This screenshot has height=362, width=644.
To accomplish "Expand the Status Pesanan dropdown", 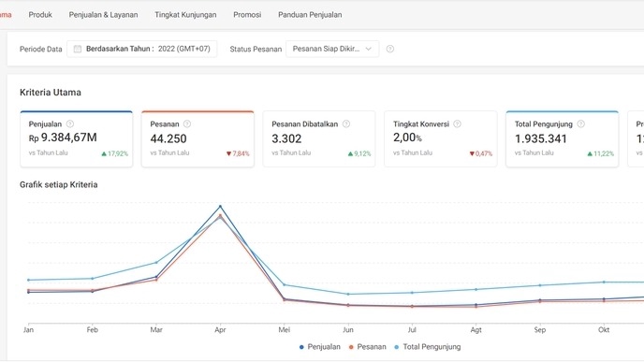I will point(332,49).
